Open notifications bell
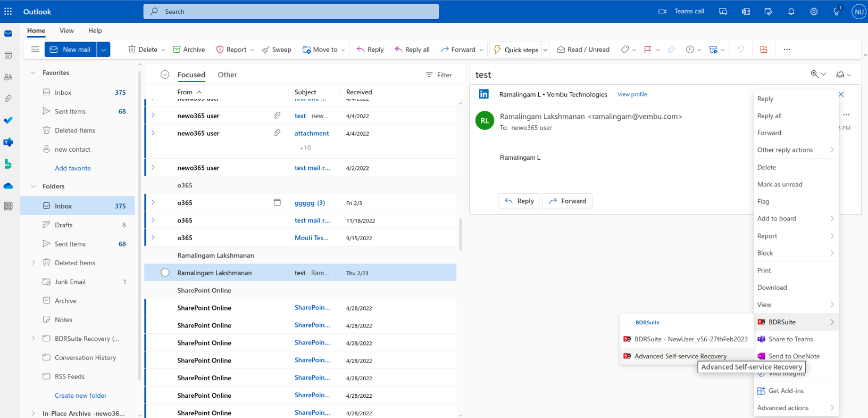 click(791, 11)
